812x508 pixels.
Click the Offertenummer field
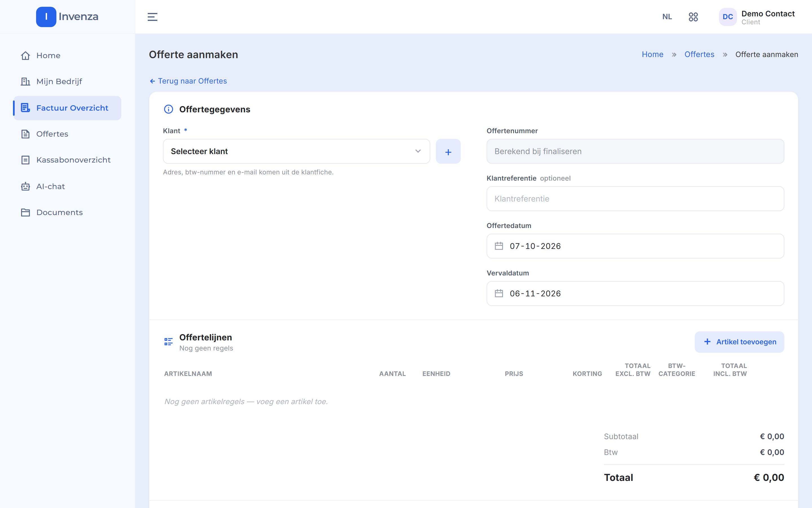pyautogui.click(x=635, y=151)
